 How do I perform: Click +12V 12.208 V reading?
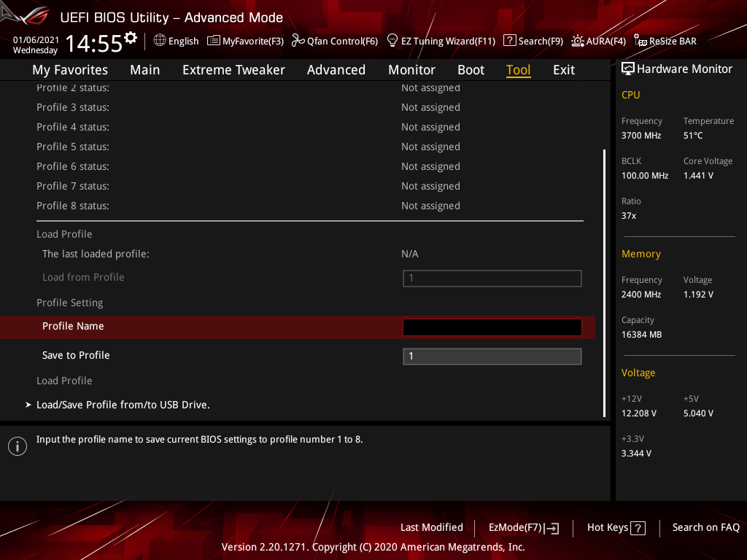(638, 413)
